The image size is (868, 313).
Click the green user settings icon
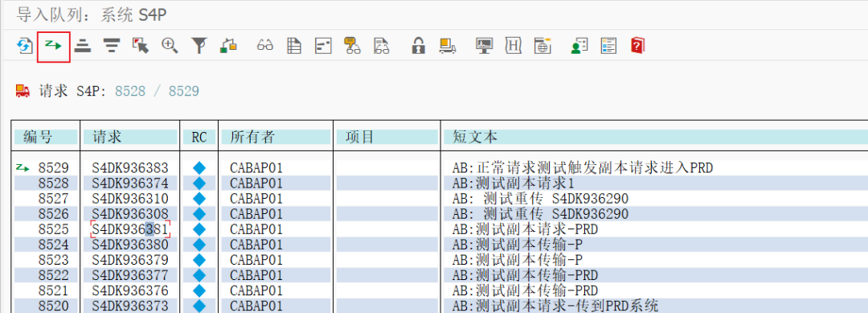point(579,45)
